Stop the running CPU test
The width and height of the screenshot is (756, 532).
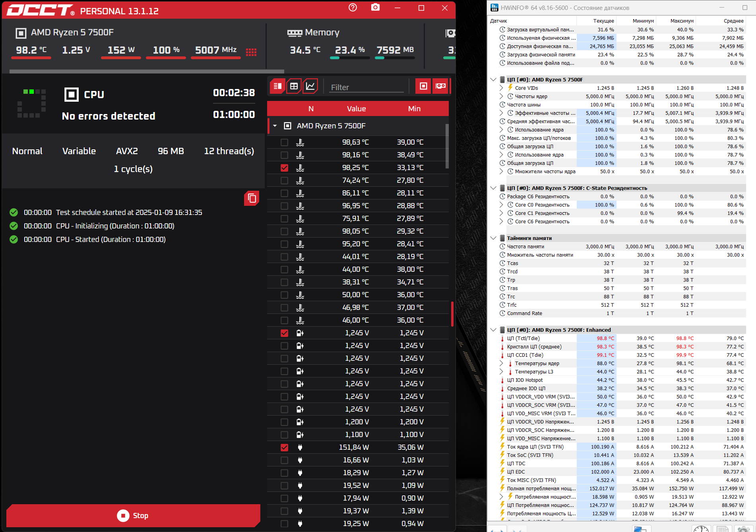(x=133, y=515)
